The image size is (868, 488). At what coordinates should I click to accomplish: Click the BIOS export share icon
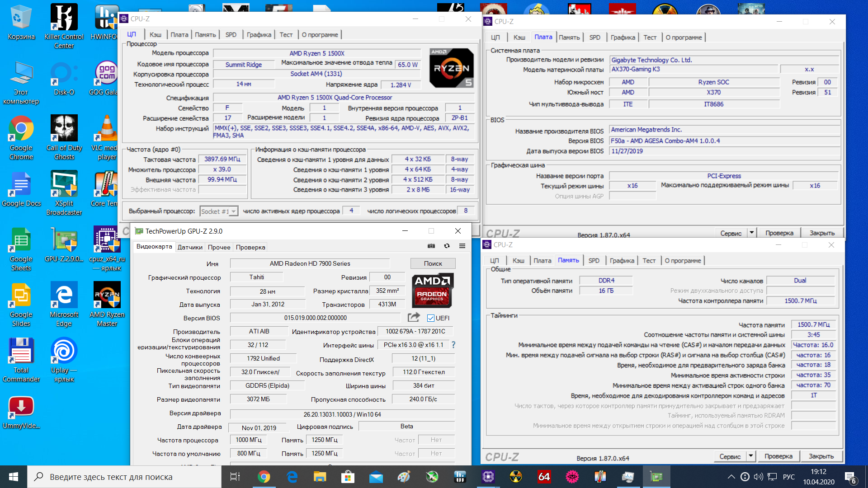point(413,317)
